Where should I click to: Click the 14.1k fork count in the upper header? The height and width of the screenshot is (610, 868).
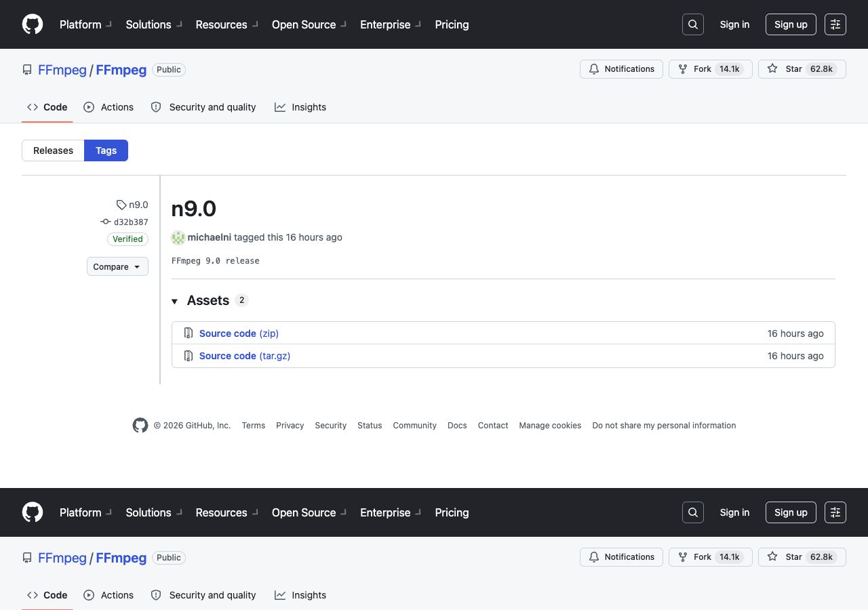tap(730, 69)
